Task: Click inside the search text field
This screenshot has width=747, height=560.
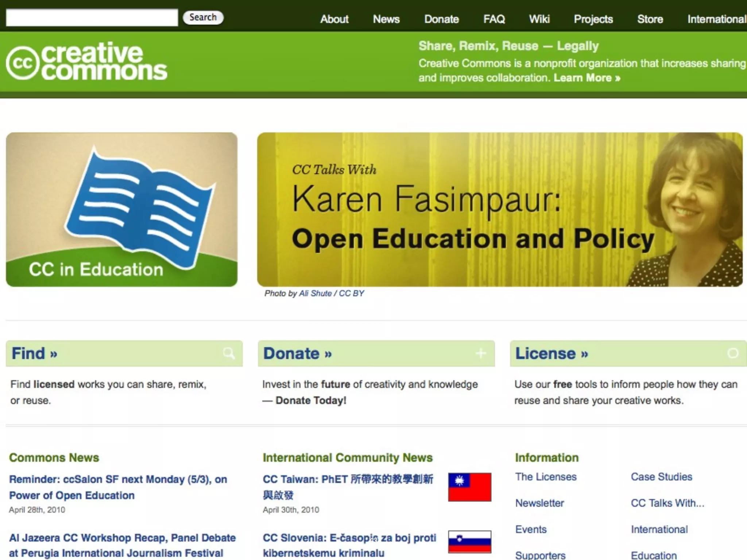Action: click(x=92, y=17)
